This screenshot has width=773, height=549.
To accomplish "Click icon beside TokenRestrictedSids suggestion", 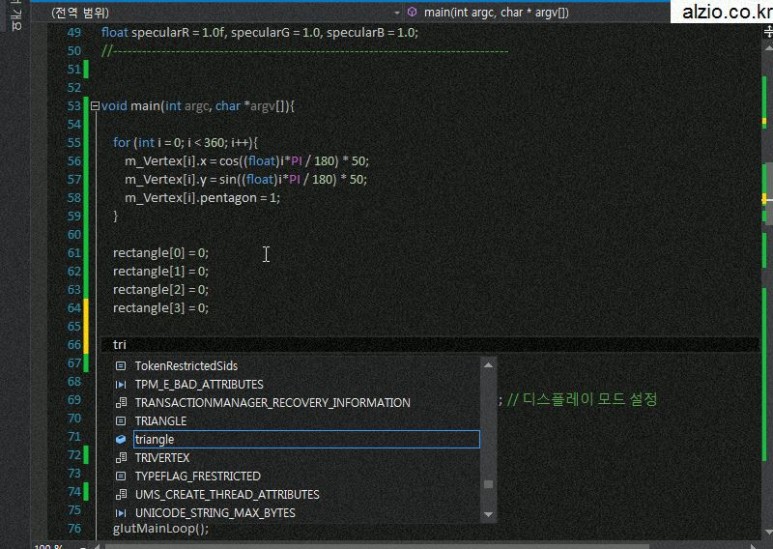I will (x=121, y=366).
